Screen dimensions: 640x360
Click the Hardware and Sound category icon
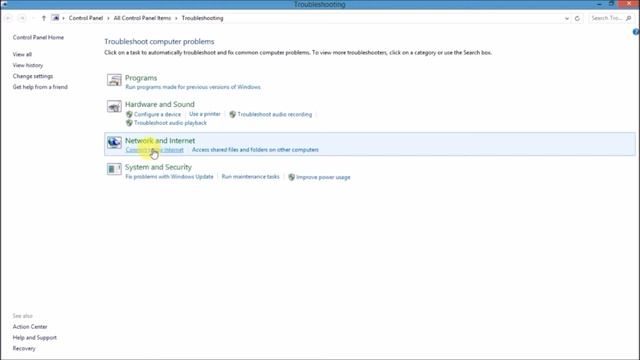(114, 107)
